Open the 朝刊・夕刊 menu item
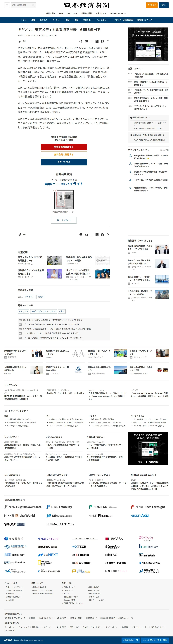Image resolution: width=173 pixels, height=644 pixels. (51, 13)
